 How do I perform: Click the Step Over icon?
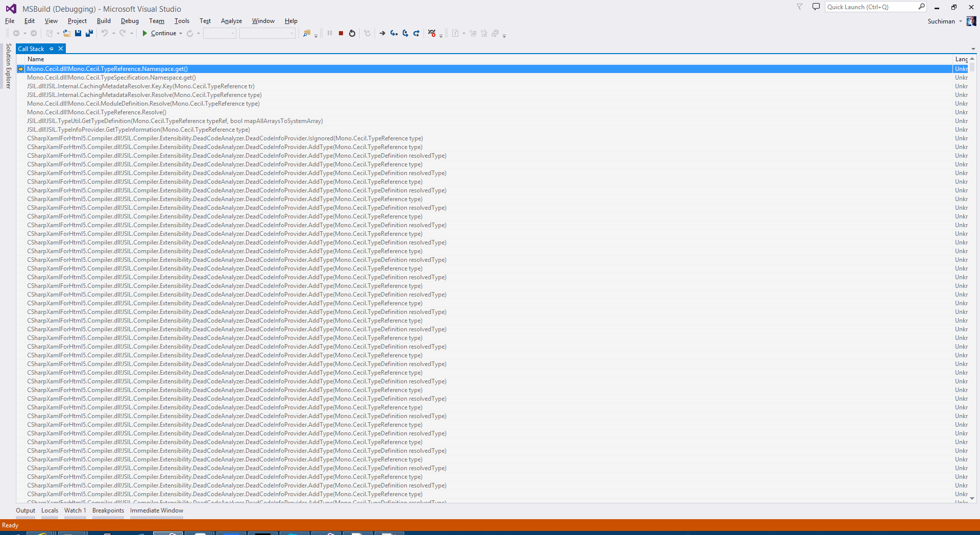pos(405,33)
